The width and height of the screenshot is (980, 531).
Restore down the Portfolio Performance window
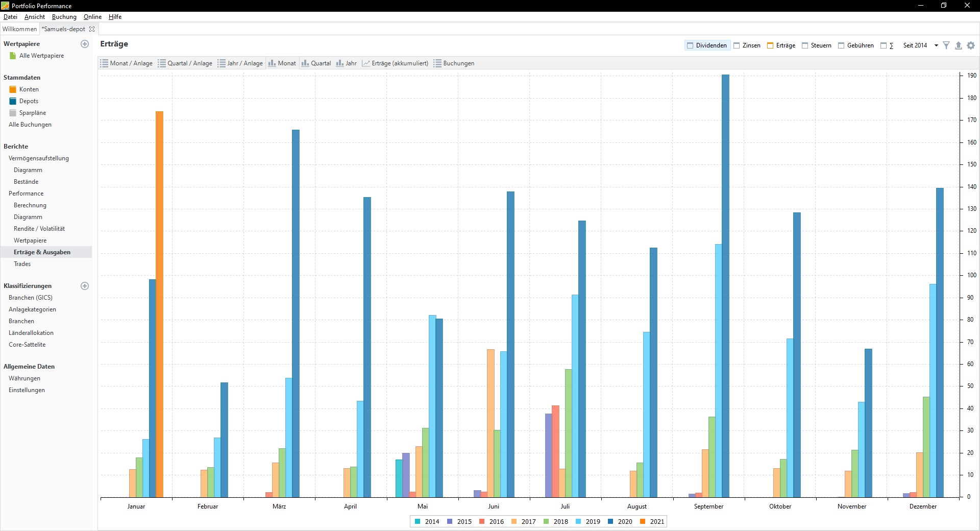(x=944, y=6)
